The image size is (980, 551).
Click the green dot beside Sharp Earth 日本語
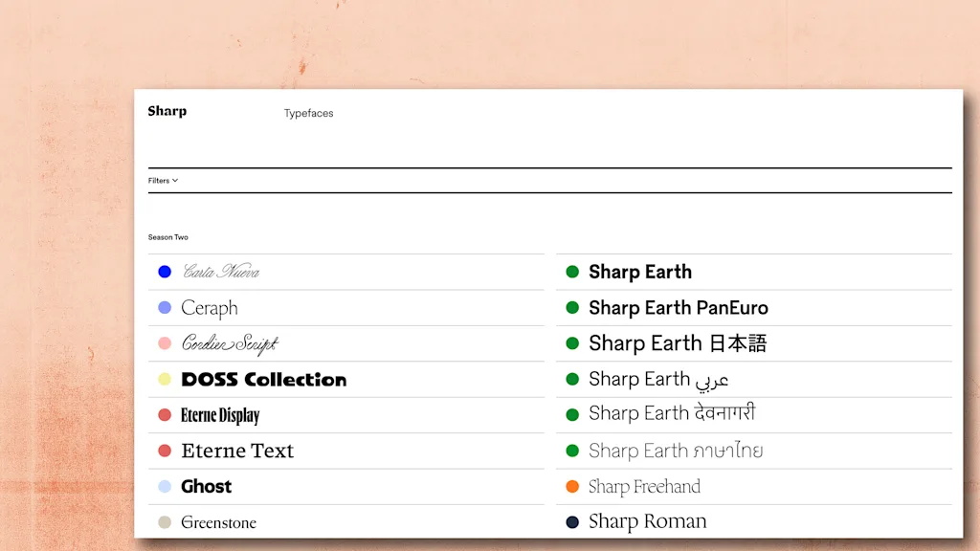pos(572,343)
